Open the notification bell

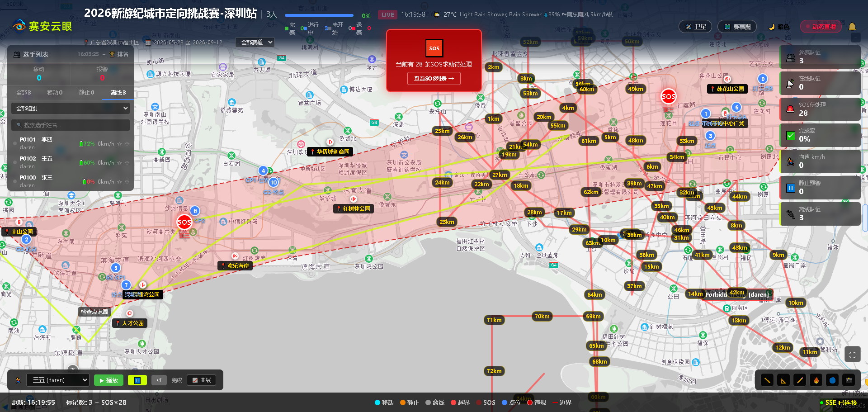(852, 27)
